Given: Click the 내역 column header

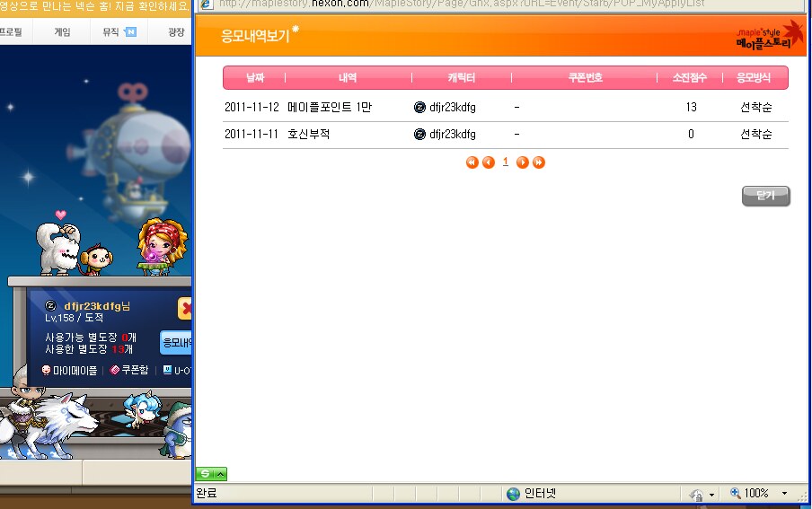Looking at the screenshot, I should [348, 78].
